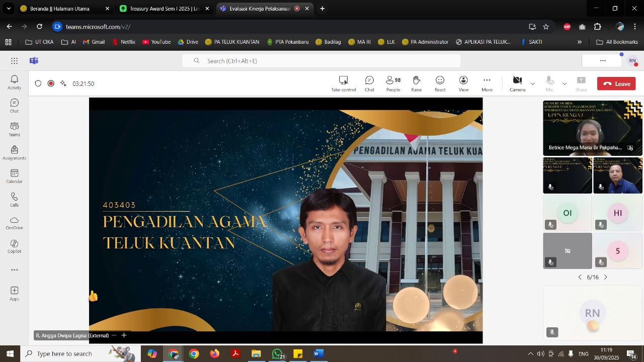Open the RN profile avatar menu

[632, 61]
